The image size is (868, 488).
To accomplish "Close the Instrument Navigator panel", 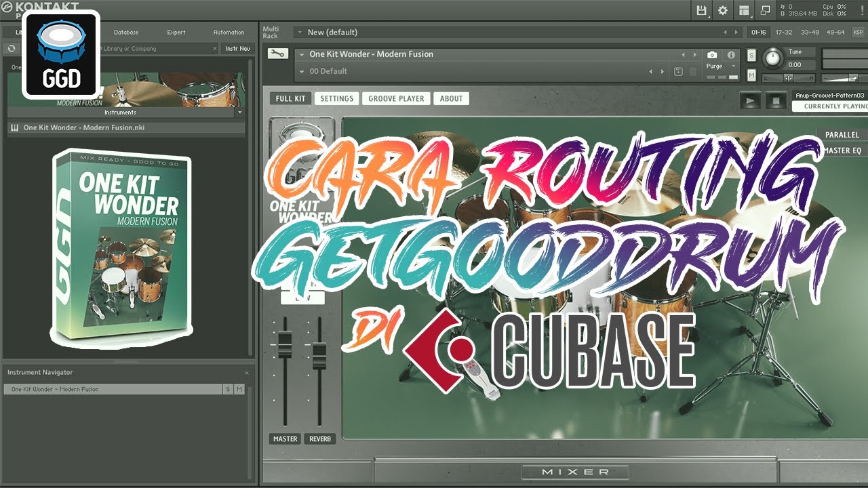I will (247, 373).
